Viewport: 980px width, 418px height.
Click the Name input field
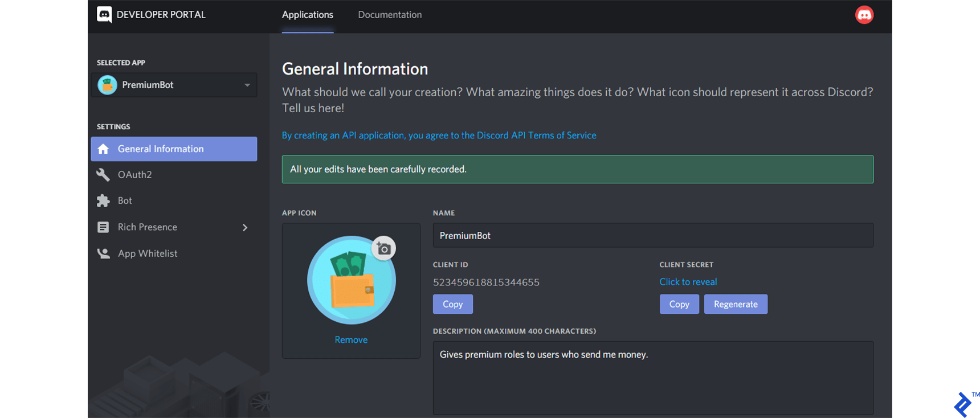[x=652, y=235]
